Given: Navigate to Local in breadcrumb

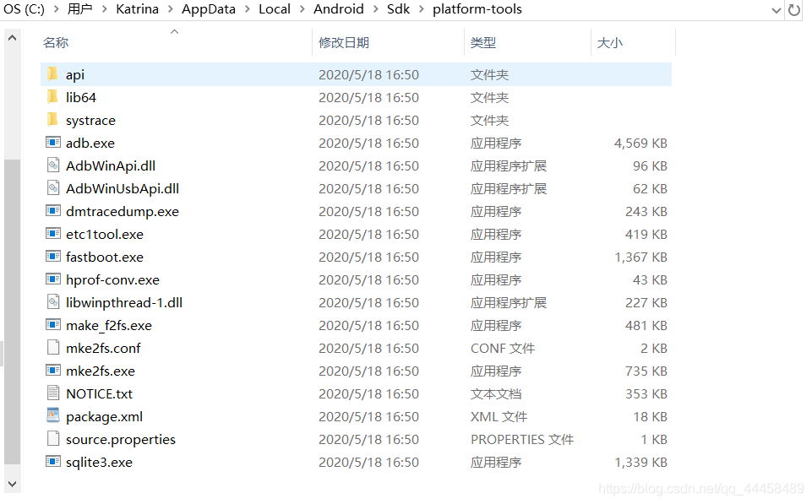Looking at the screenshot, I should (x=275, y=9).
